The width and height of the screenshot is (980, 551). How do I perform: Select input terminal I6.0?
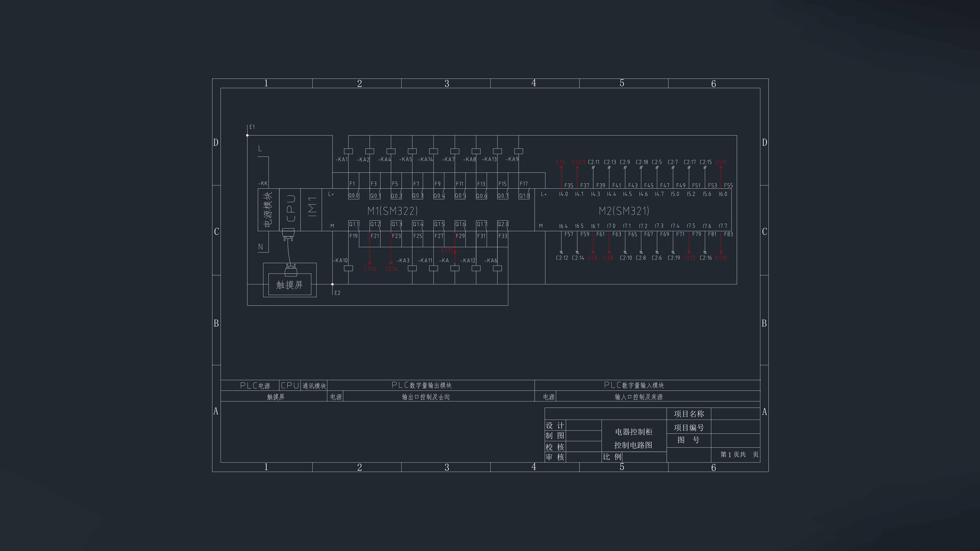[x=723, y=194]
